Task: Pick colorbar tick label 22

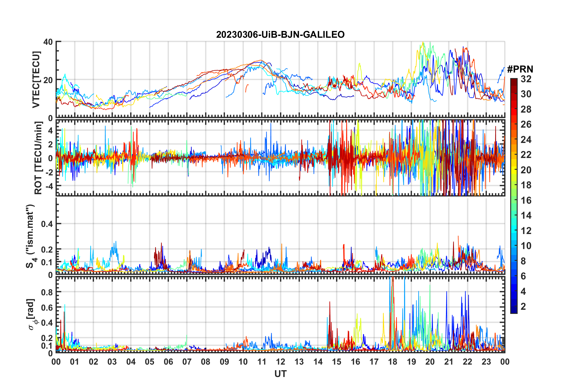Action: [526, 154]
